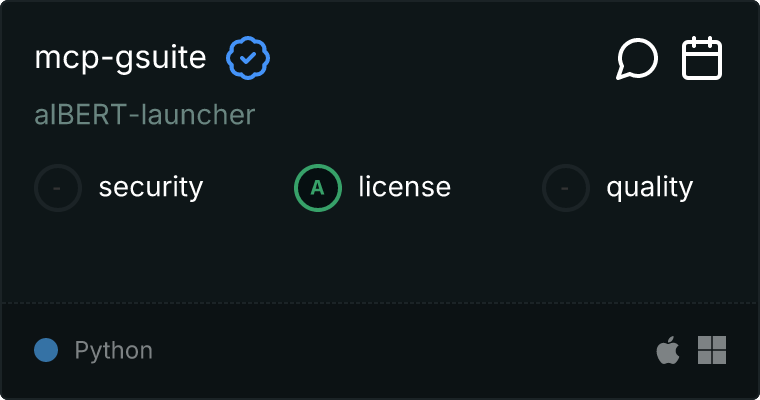760x400 pixels.
Task: Click the blue verified badge icon
Action: [248, 58]
